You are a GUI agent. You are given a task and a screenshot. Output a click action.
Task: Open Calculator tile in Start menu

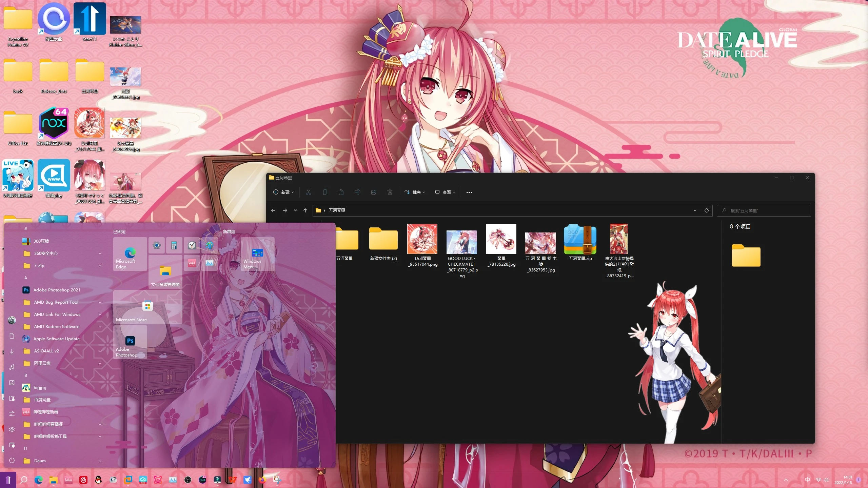[174, 245]
